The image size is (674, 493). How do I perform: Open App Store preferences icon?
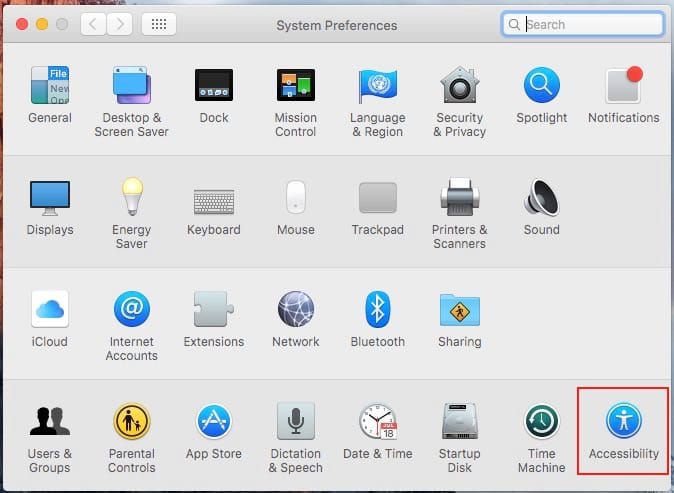click(x=214, y=421)
